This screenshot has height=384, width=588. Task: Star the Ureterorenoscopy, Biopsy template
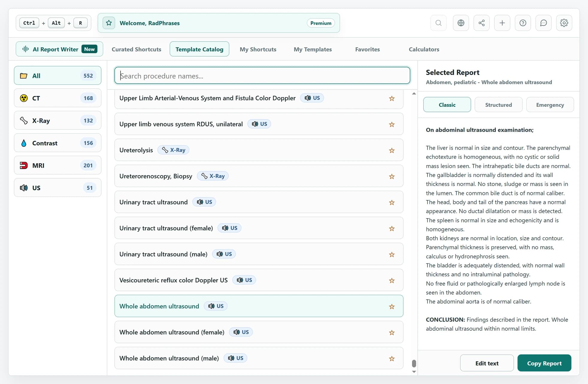[392, 176]
